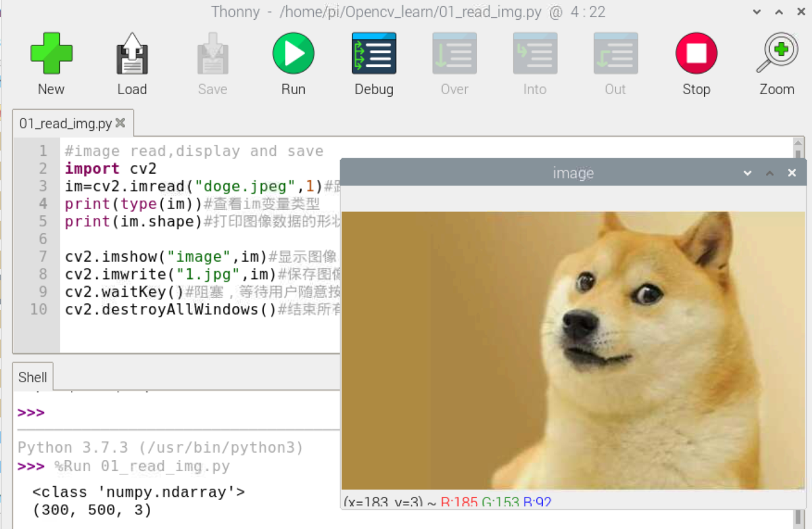Click the <class 'numpy.ndarray'> output line
Viewport: 812px width, 529px height.
(138, 492)
